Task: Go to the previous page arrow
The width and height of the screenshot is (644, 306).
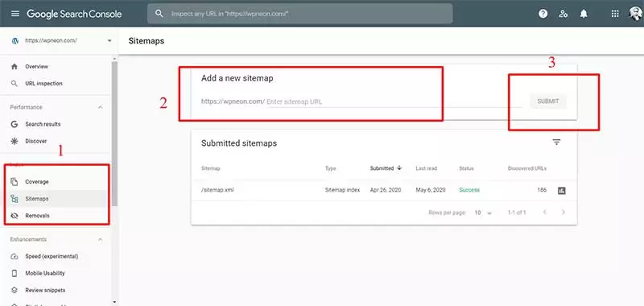Action: coord(545,213)
